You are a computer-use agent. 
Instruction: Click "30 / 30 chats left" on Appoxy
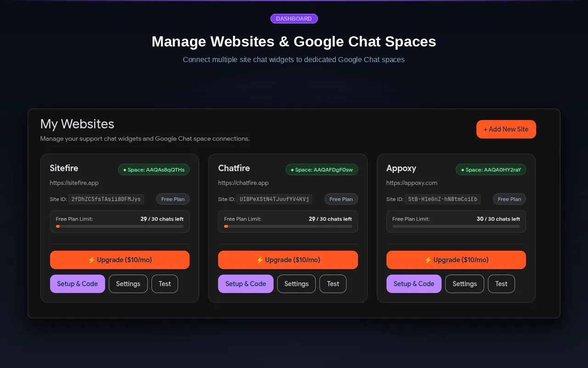(x=498, y=219)
